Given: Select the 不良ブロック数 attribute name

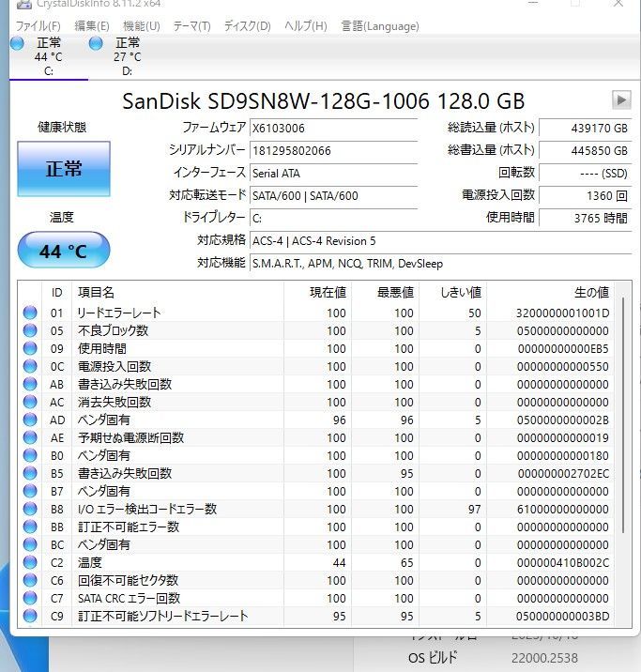Looking at the screenshot, I should click(114, 331).
